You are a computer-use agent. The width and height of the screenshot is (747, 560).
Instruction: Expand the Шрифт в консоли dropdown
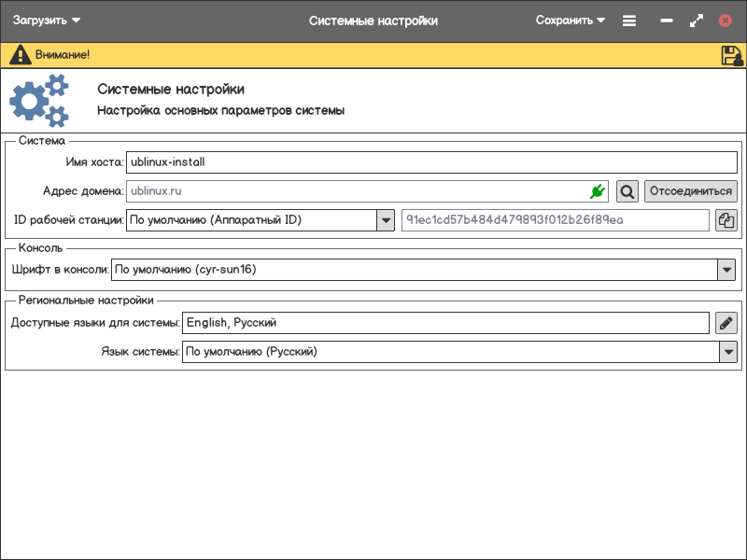click(x=726, y=270)
